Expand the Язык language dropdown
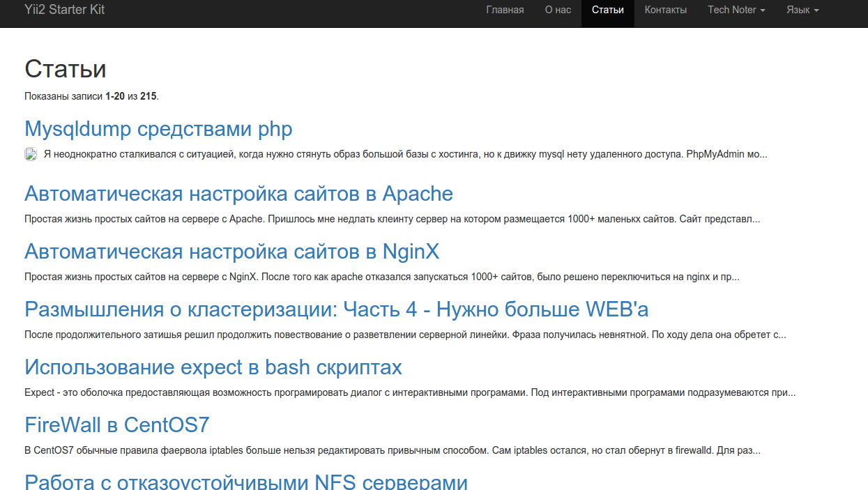 click(x=802, y=10)
